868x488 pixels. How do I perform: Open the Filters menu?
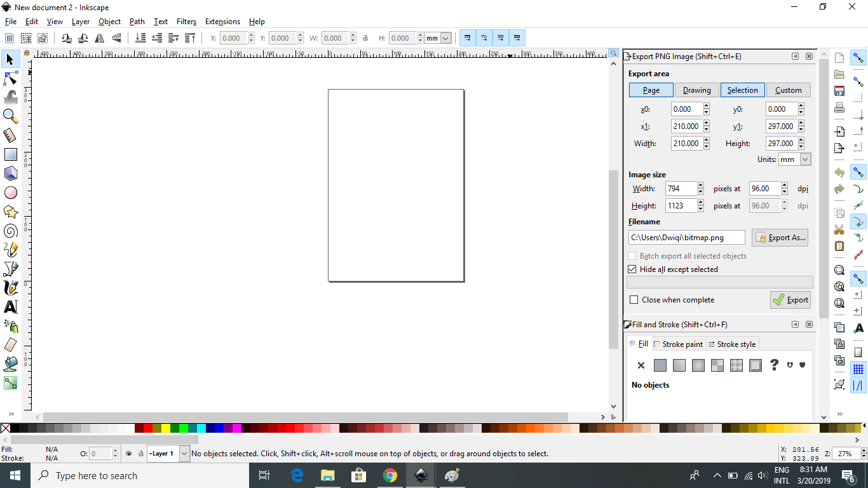pos(186,22)
